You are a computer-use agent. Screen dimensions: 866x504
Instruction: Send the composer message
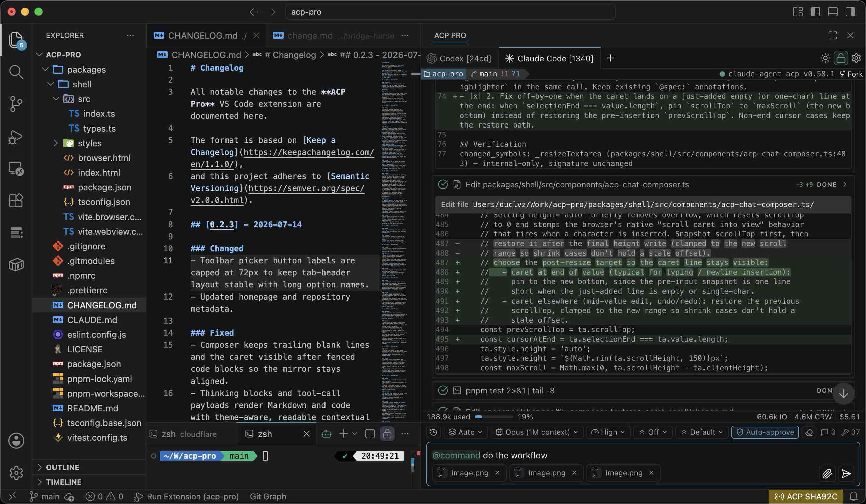tap(847, 474)
